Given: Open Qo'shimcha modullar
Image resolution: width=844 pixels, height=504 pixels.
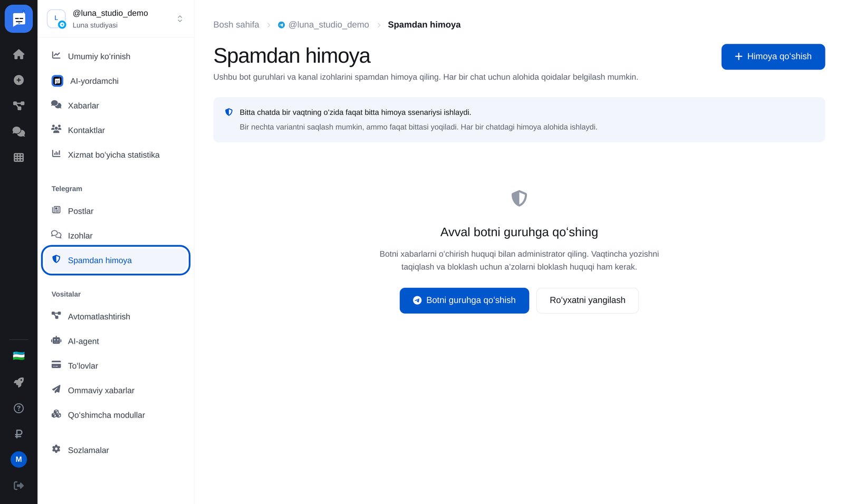Looking at the screenshot, I should (116, 415).
